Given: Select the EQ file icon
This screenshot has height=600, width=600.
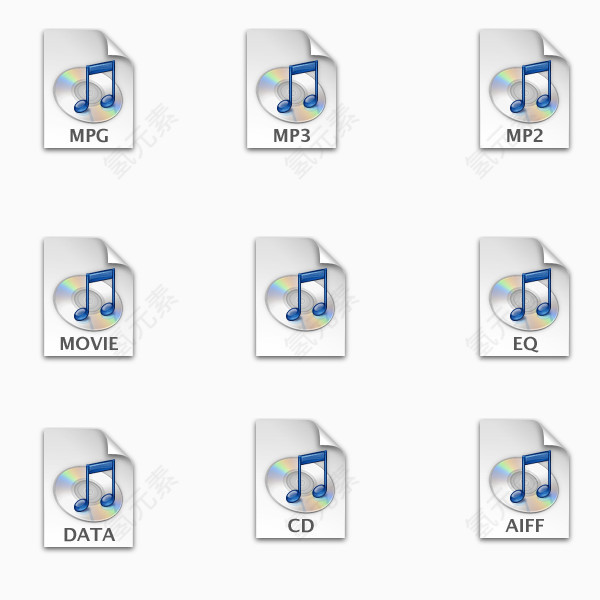Looking at the screenshot, I should tap(524, 297).
